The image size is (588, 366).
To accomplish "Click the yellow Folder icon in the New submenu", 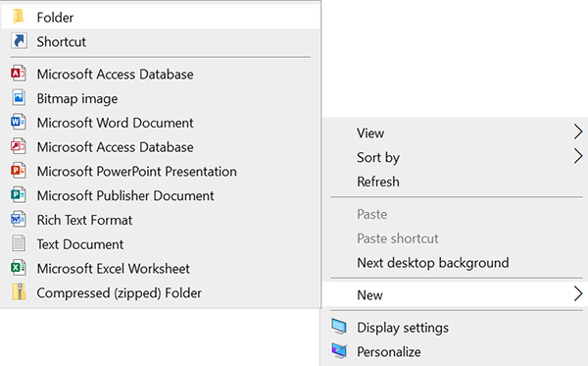I will pos(19,17).
